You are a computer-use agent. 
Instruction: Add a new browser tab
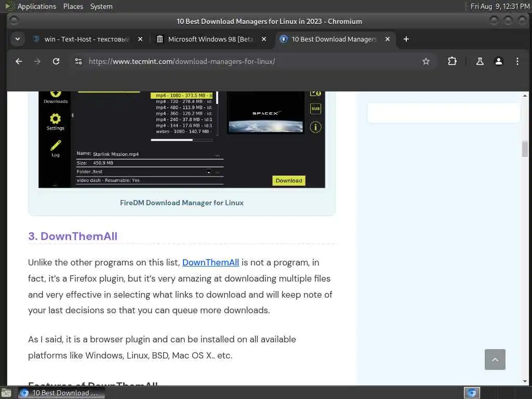[x=406, y=39]
